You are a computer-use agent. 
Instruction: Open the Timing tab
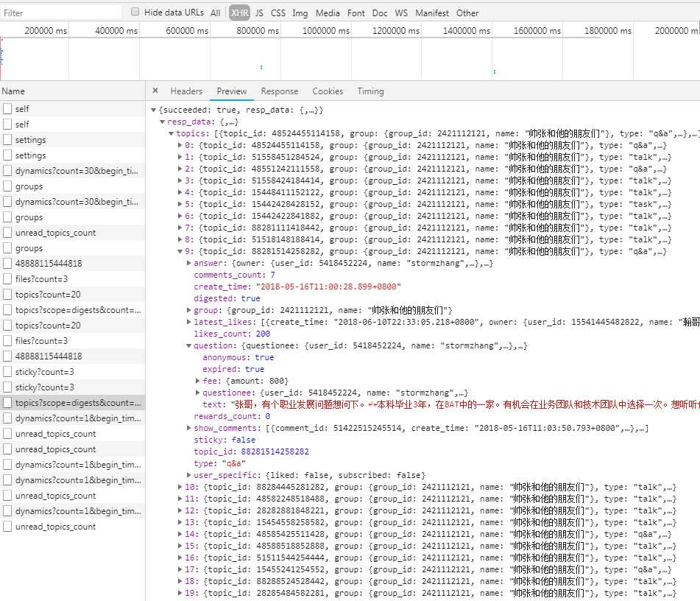tap(370, 91)
